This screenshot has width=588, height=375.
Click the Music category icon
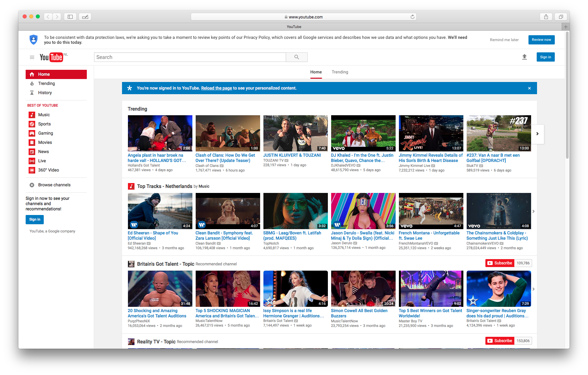pos(32,115)
